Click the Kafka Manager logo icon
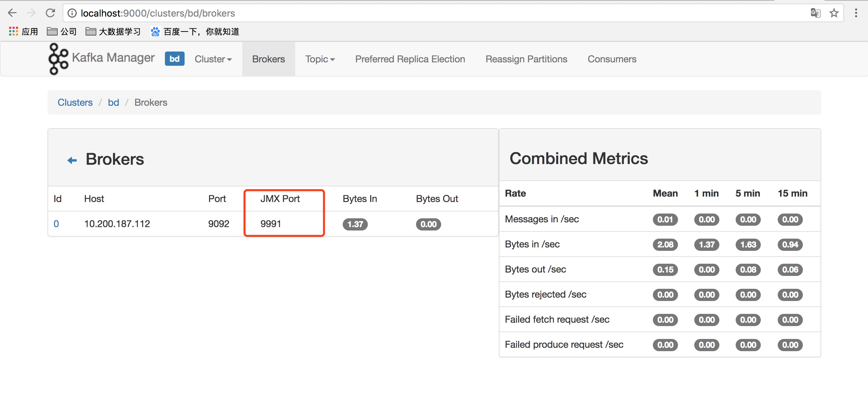The width and height of the screenshot is (868, 402). click(x=58, y=59)
